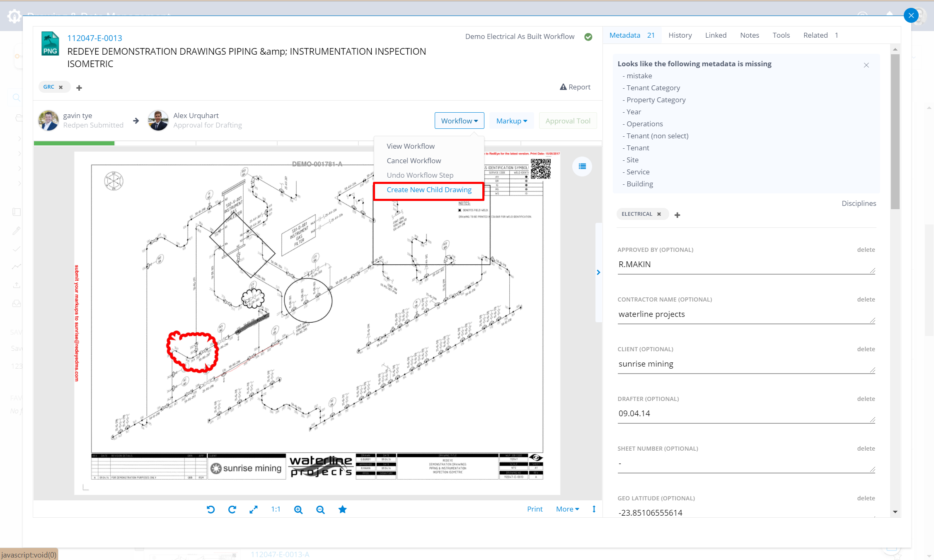The height and width of the screenshot is (560, 934).
Task: Print the drawing
Action: pos(535,509)
